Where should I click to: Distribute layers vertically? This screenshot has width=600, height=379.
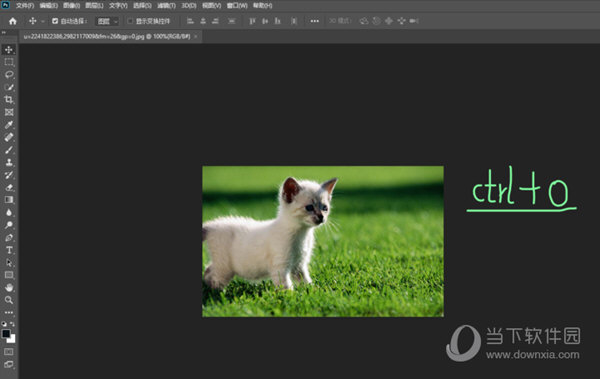pos(294,21)
